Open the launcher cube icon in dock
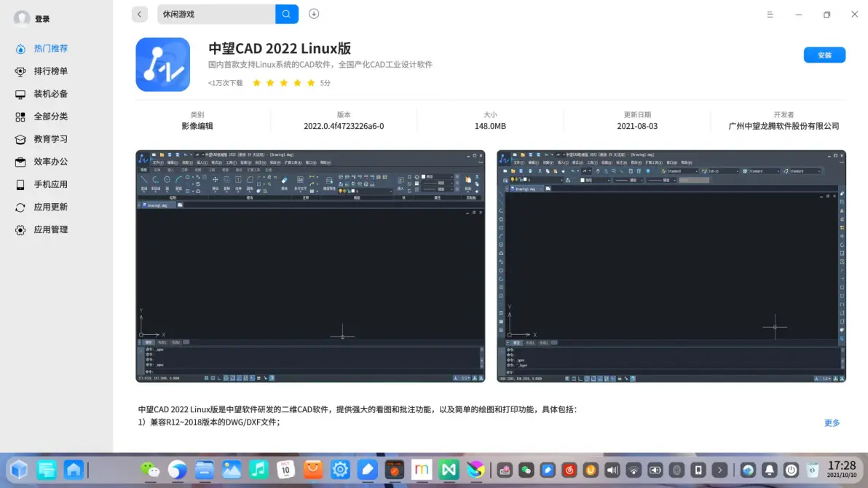The height and width of the screenshot is (488, 868). tap(20, 471)
